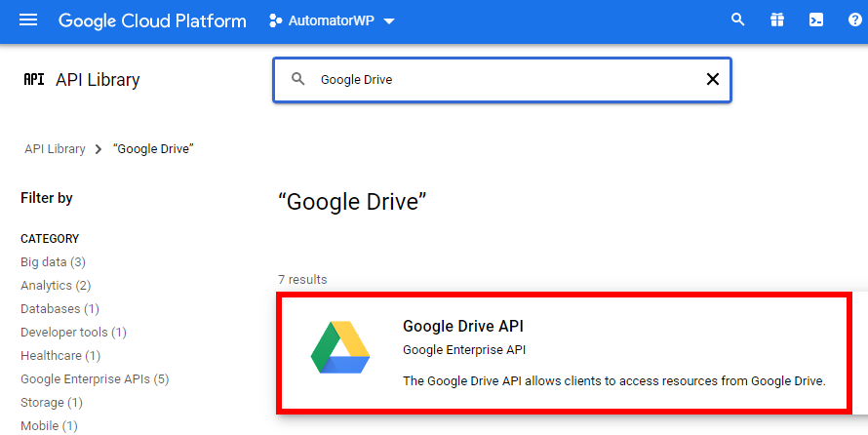Click the project icon beside AutomatorWP

pos(275,21)
